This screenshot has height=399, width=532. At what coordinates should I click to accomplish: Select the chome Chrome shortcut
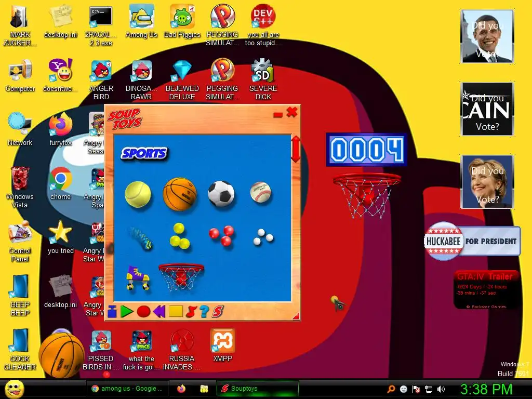[60, 183]
